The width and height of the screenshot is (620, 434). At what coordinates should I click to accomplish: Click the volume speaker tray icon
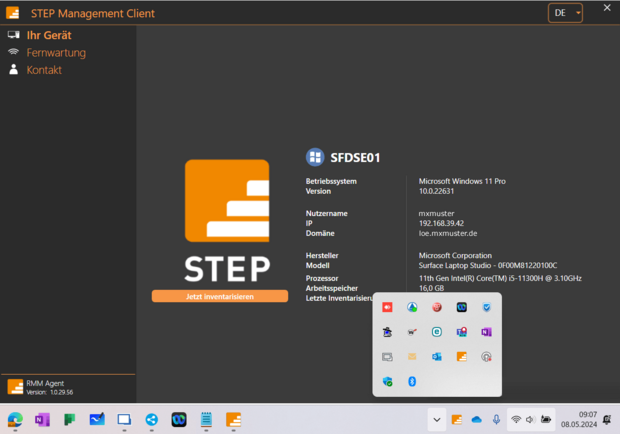pyautogui.click(x=531, y=419)
